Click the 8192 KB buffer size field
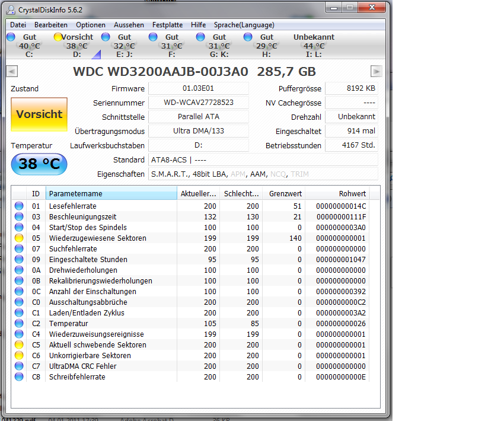The height and width of the screenshot is (421, 504). tap(352, 88)
